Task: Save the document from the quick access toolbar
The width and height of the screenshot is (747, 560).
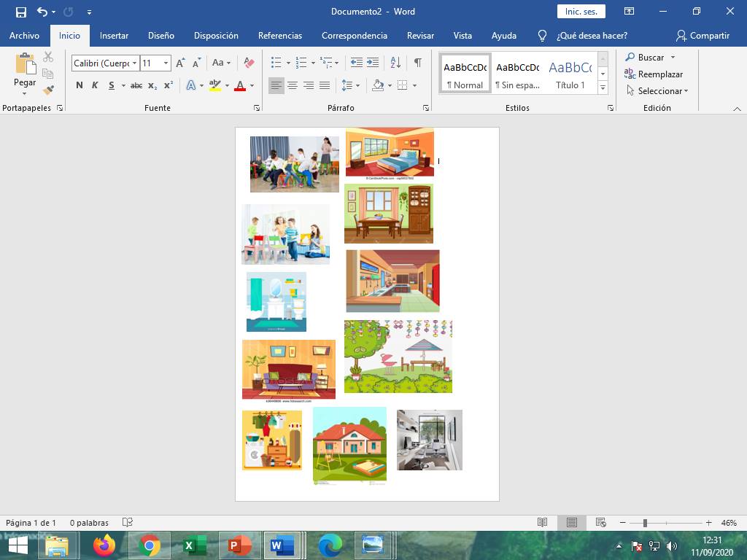Action: click(21, 12)
